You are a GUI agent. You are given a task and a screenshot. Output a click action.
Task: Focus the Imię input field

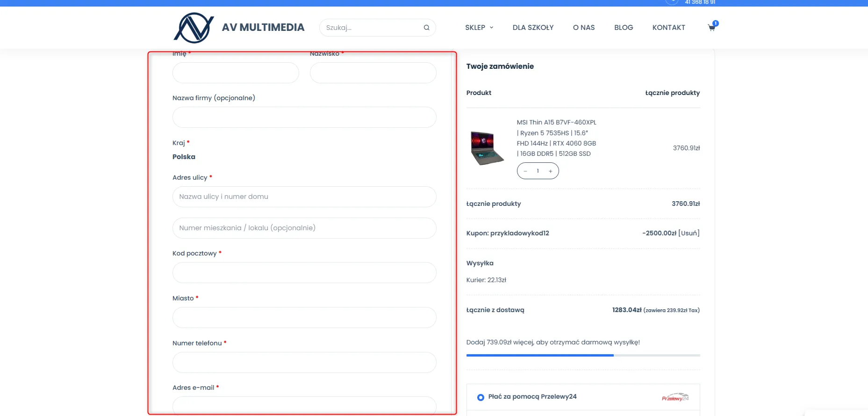236,73
